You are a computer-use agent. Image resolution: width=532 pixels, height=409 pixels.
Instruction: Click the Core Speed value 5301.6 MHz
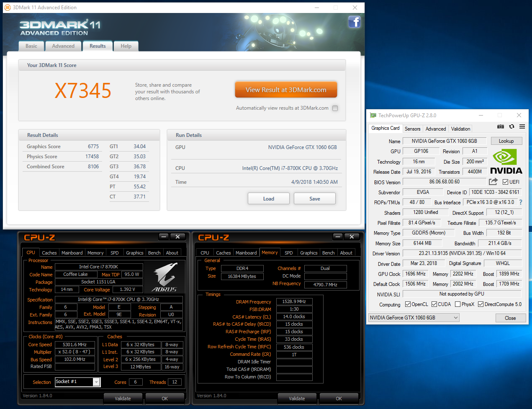click(x=75, y=345)
